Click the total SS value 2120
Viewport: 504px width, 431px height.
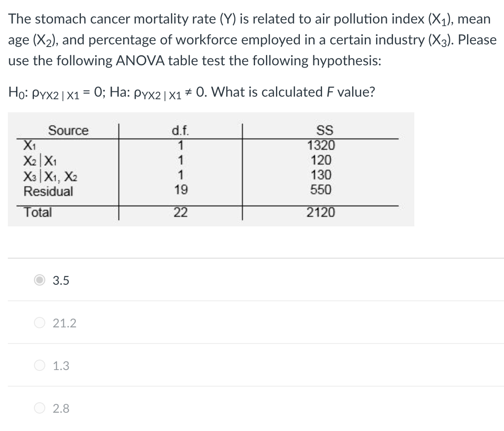[321, 212]
